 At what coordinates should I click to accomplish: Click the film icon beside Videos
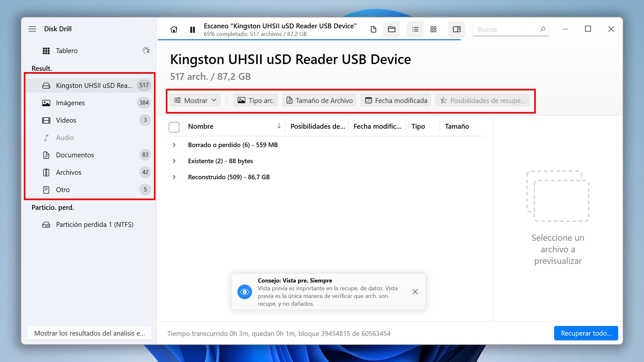pos(46,120)
